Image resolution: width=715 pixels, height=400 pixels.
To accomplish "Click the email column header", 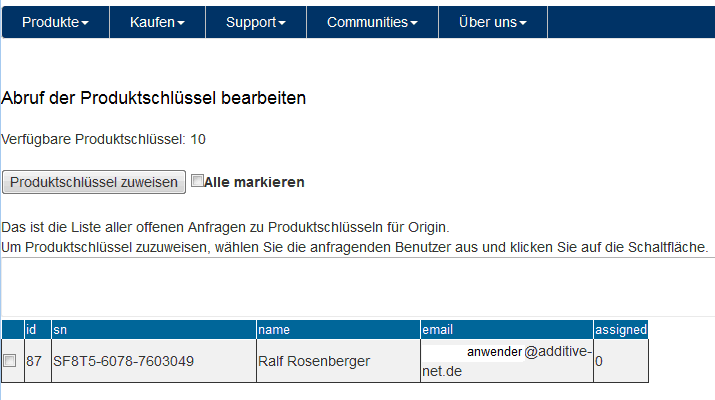I will [x=507, y=329].
